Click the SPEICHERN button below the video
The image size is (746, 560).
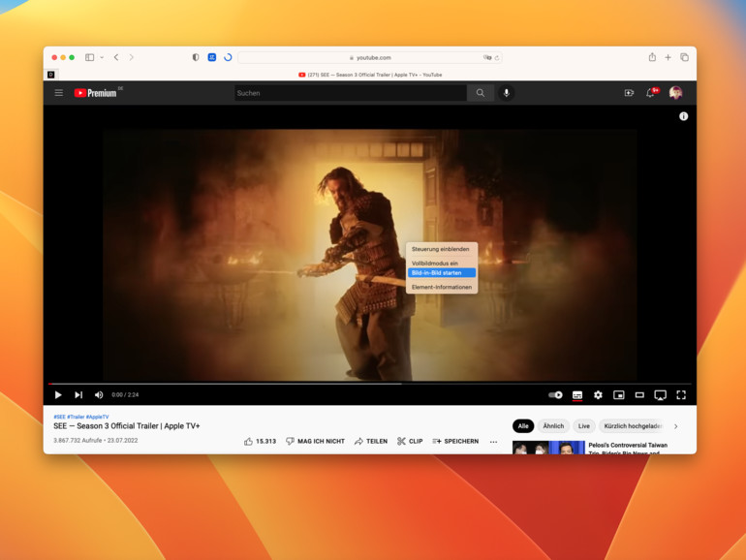pyautogui.click(x=455, y=441)
